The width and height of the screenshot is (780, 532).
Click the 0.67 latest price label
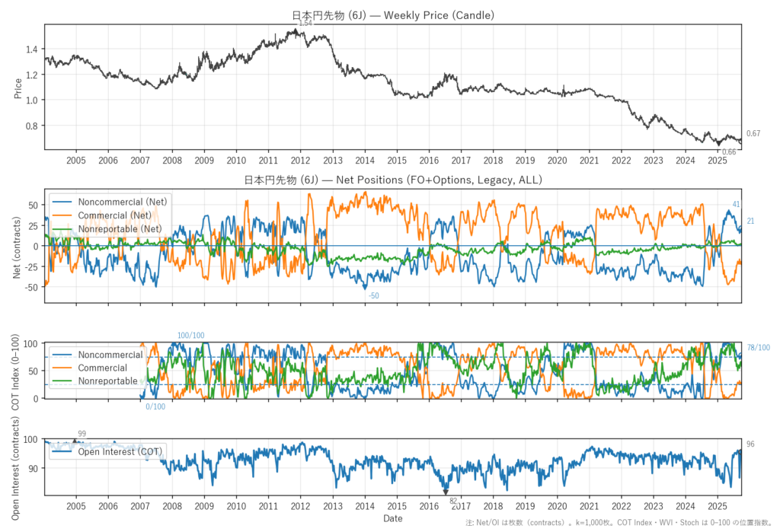pyautogui.click(x=753, y=134)
